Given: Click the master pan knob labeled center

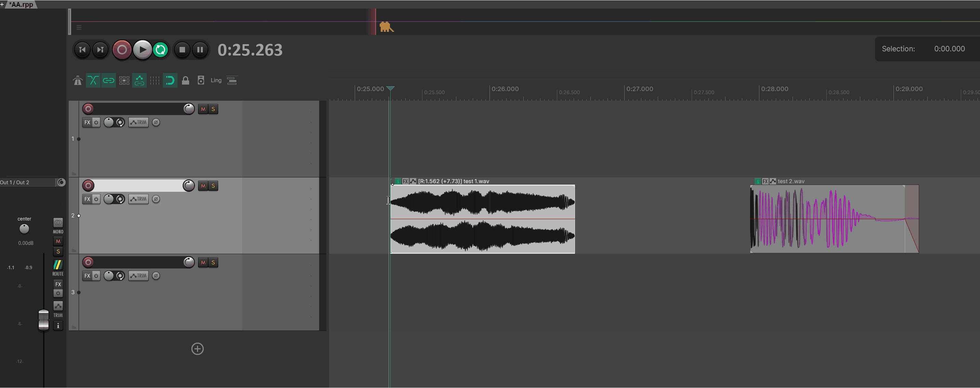Looking at the screenshot, I should click(x=24, y=229).
